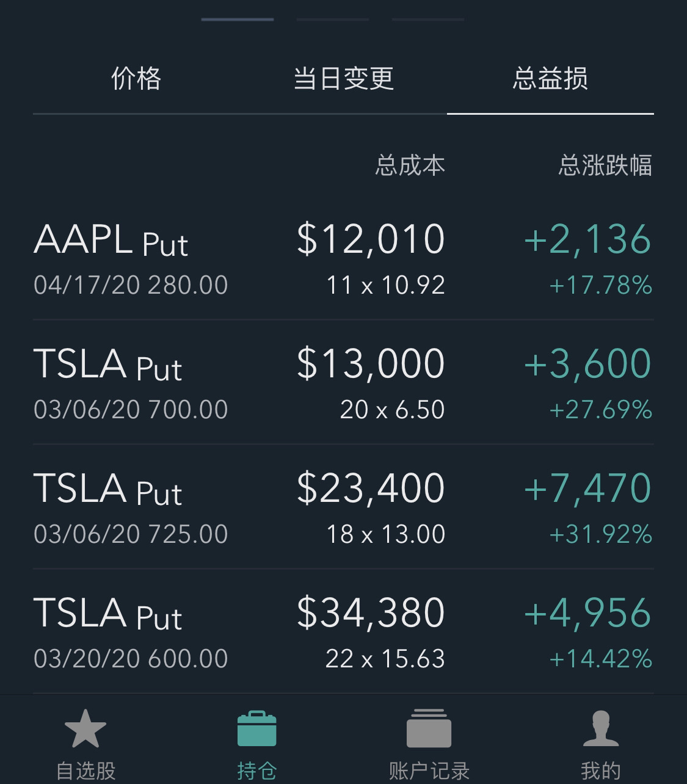Select the third page indicator bar
The image size is (687, 784).
(428, 20)
